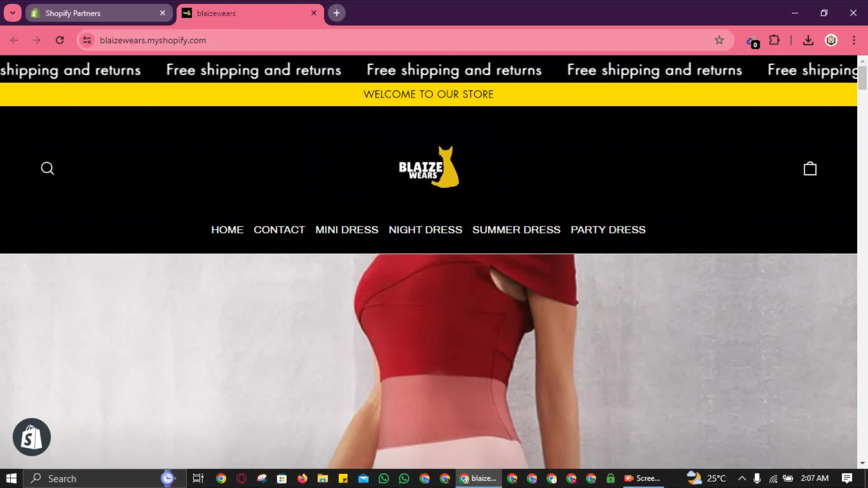View site information icon in address bar
This screenshot has height=488, width=868.
[87, 40]
